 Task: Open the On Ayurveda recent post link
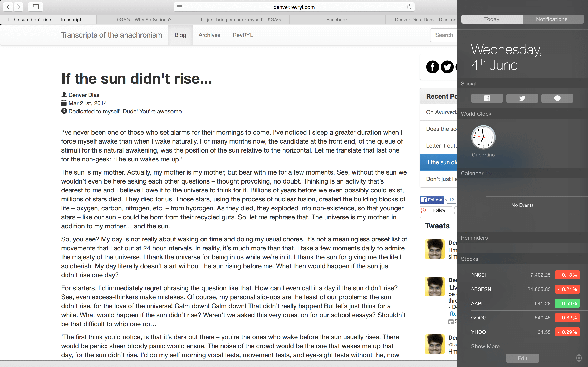click(441, 112)
